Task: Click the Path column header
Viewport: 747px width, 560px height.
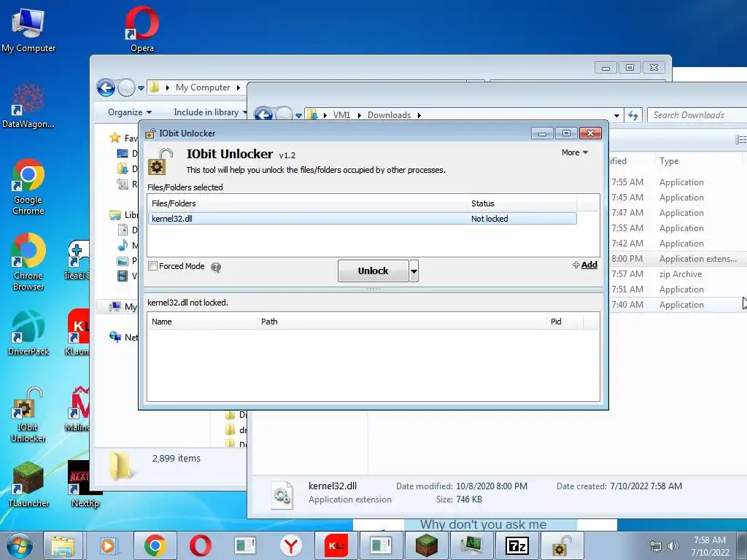Action: click(x=402, y=322)
